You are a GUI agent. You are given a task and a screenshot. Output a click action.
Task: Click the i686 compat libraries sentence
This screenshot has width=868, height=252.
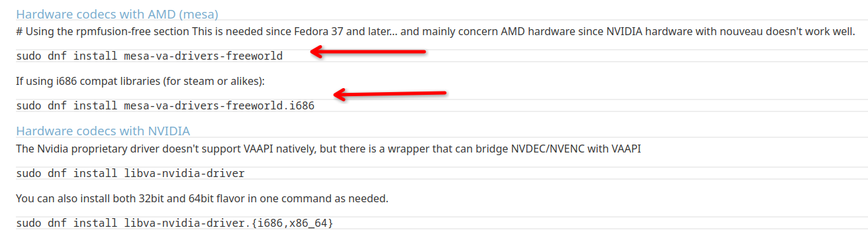click(140, 81)
